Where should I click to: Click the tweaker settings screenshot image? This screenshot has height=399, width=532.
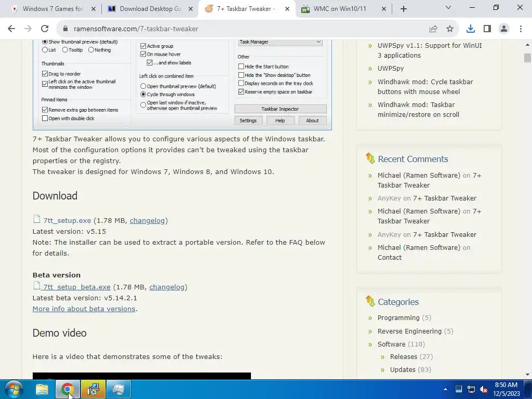point(182,85)
